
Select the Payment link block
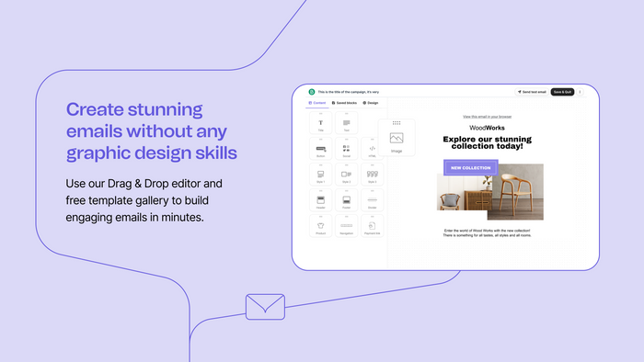pos(372,226)
